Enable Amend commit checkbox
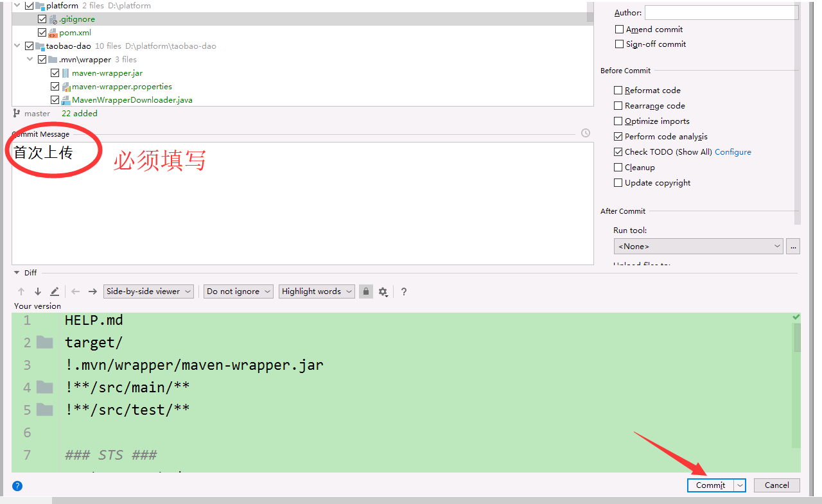The height and width of the screenshot is (504, 822). pyautogui.click(x=619, y=30)
